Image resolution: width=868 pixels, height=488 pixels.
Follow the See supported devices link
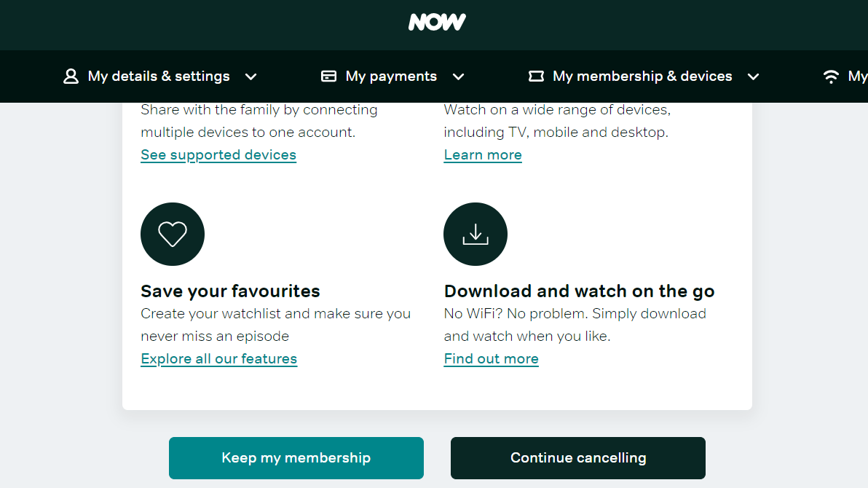click(218, 155)
